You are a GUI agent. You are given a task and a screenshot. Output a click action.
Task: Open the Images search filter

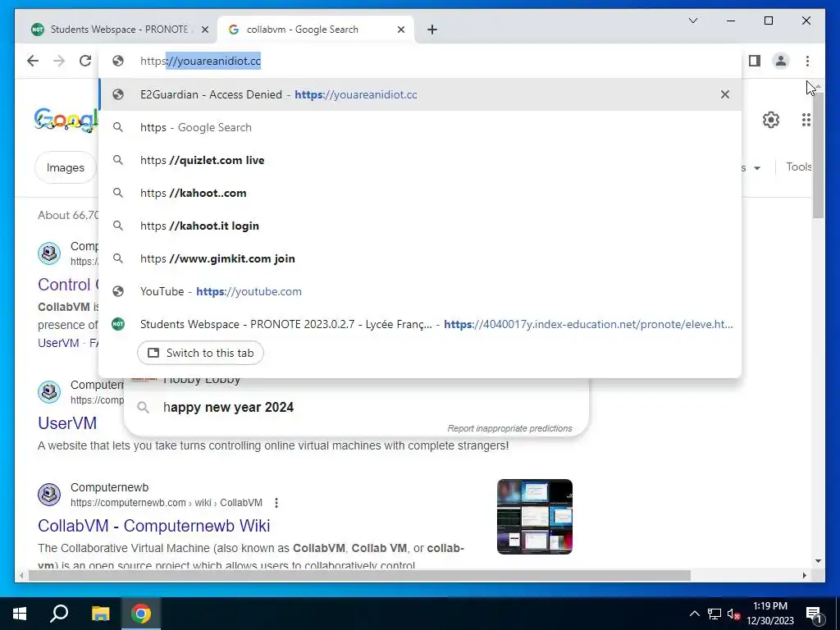[66, 167]
